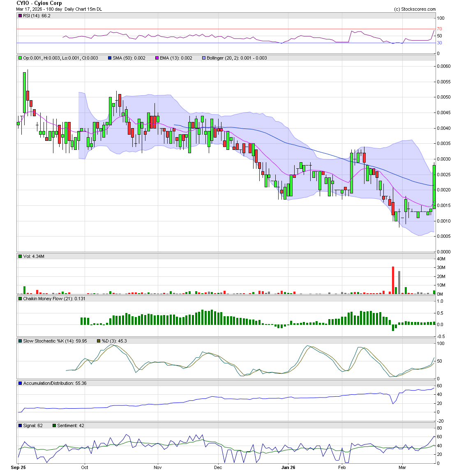Viewport: 452px width, 476px height.
Task: Click the 'Accumulation/Distribution: 55.36' label
Action: [x=55, y=384]
